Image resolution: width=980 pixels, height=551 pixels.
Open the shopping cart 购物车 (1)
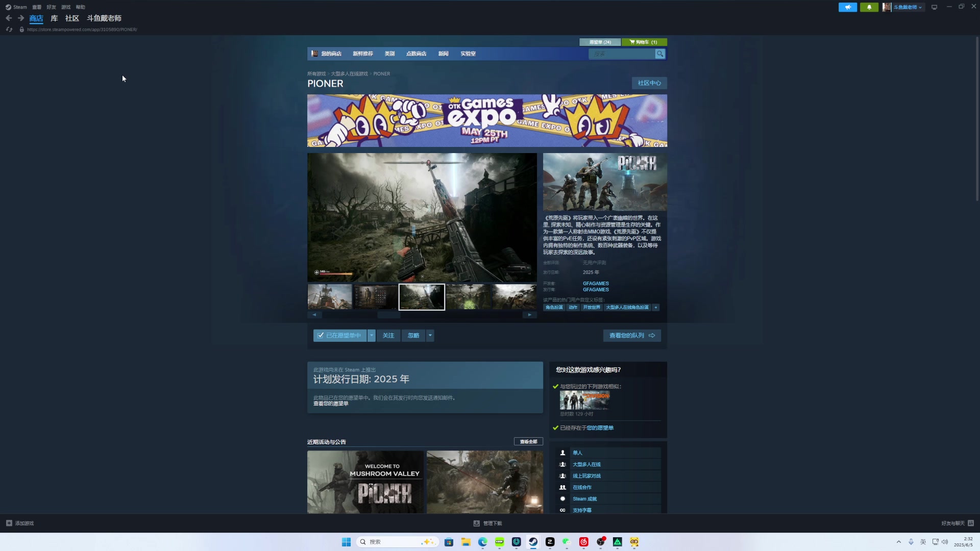tap(644, 42)
